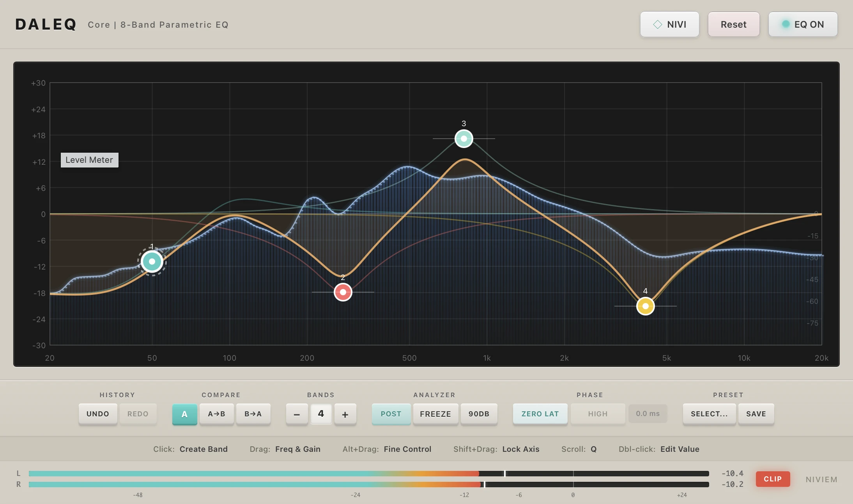This screenshot has height=504, width=853.
Task: Click the Level Meter tooltip label
Action: (90, 160)
